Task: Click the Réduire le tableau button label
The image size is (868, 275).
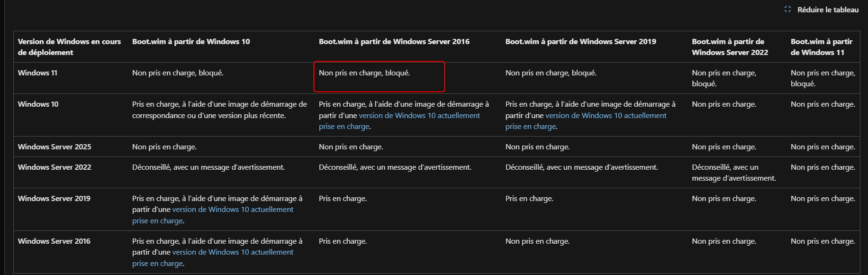Action: (828, 9)
